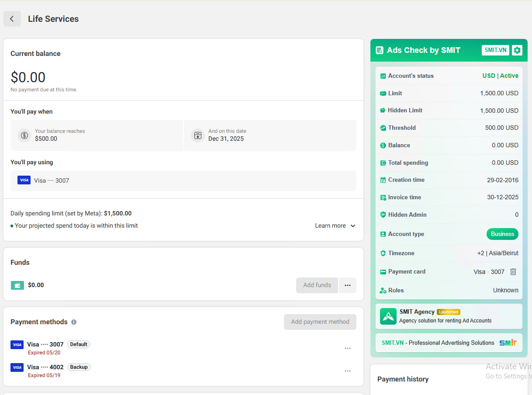Click the Ads Check by SMIT header icon
Image resolution: width=532 pixels, height=395 pixels.
(380, 50)
